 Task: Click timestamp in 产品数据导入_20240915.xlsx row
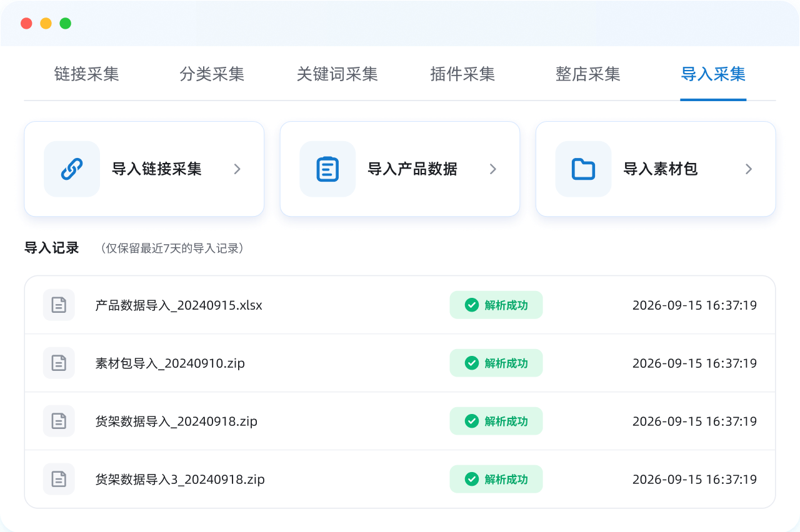tap(694, 305)
